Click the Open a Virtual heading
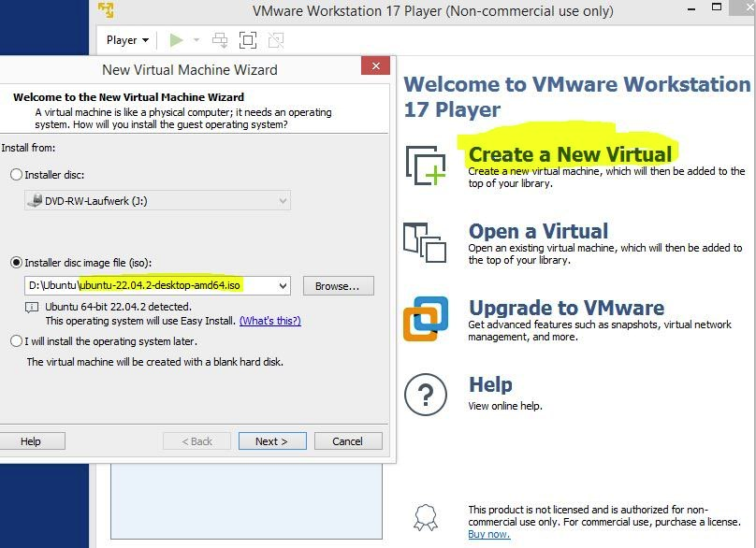756x548 pixels. click(538, 231)
